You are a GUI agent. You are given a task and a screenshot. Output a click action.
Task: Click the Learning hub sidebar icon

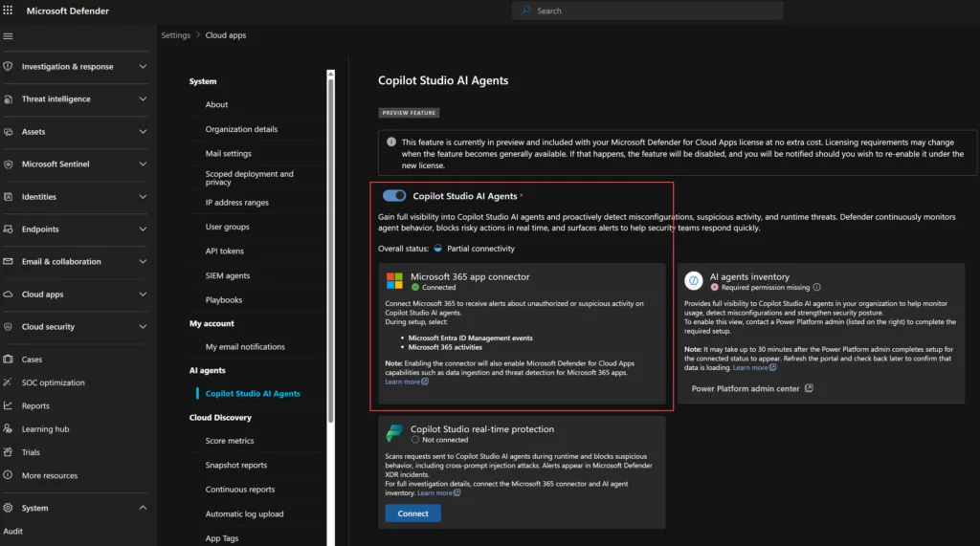[x=8, y=428]
